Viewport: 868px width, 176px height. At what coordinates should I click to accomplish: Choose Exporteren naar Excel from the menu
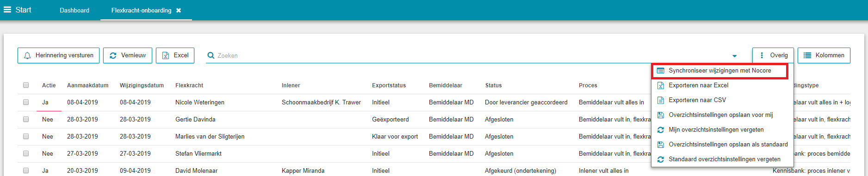coord(699,85)
